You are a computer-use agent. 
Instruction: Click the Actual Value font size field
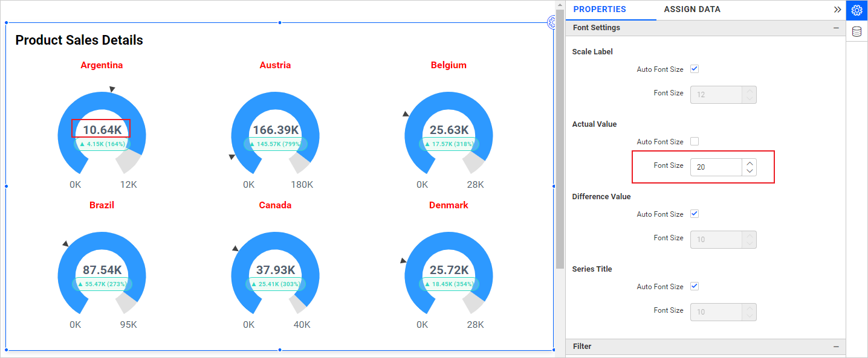[x=716, y=167]
